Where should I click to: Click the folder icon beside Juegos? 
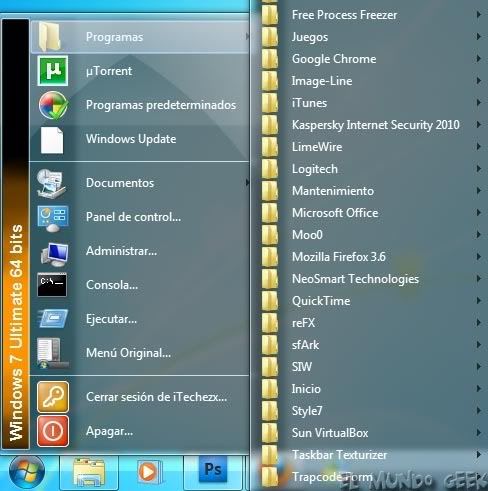tap(270, 37)
